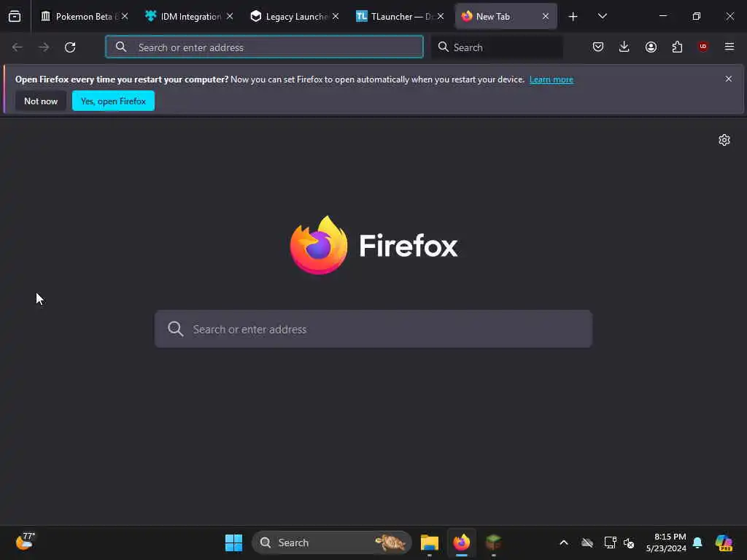This screenshot has width=747, height=560.
Task: Open the Firefox application hamburger menu
Action: (729, 47)
